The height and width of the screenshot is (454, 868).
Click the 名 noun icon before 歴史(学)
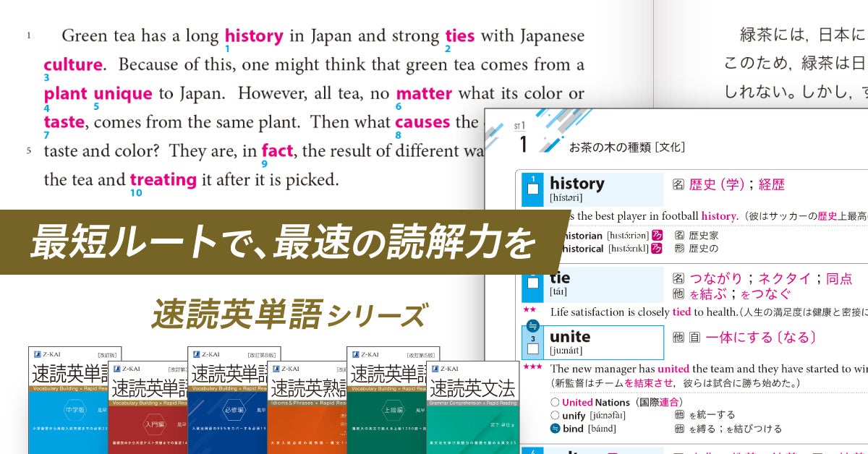[x=678, y=185]
